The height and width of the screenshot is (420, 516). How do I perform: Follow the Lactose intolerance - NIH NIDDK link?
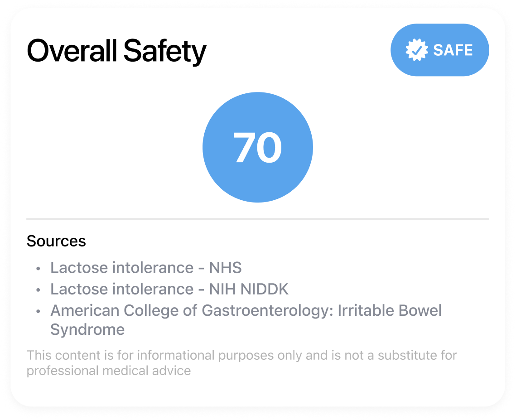[x=169, y=289]
